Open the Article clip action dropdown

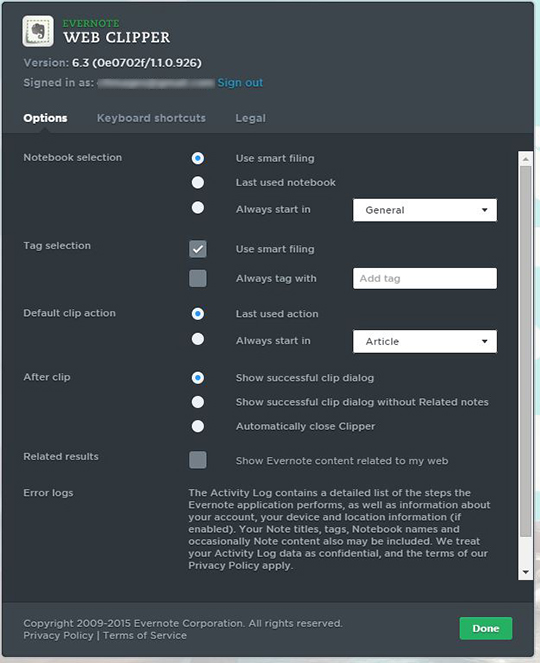425,341
